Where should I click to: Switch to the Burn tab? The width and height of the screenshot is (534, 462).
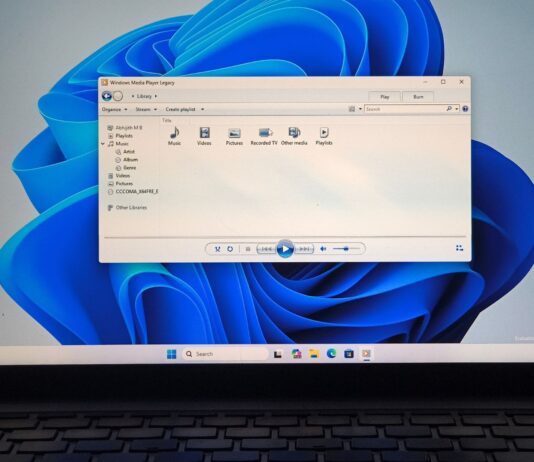click(418, 97)
